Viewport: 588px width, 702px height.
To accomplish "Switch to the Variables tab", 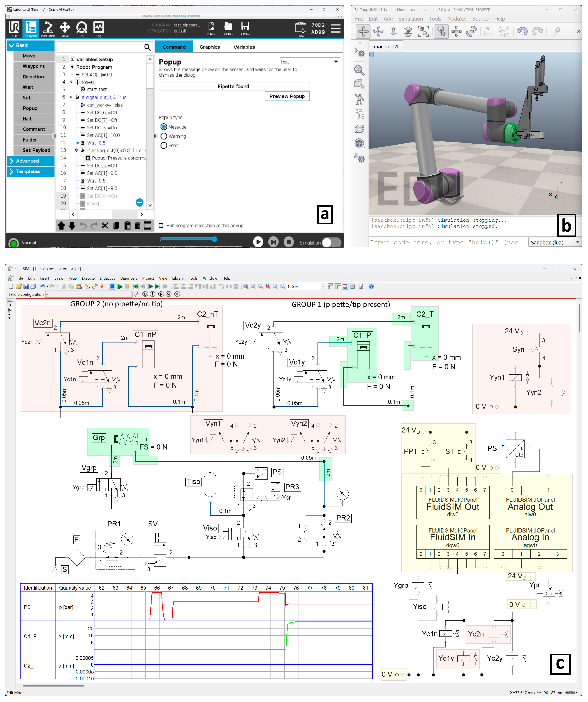I will click(x=244, y=47).
